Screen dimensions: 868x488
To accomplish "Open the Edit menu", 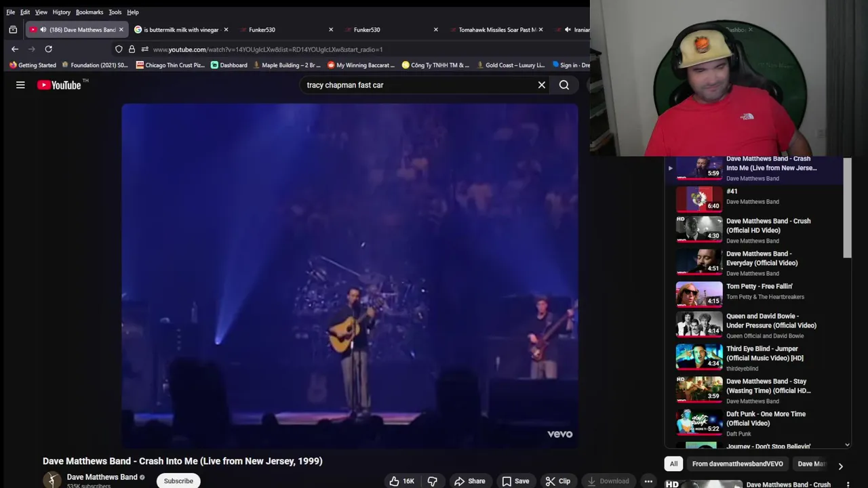I will (x=25, y=12).
